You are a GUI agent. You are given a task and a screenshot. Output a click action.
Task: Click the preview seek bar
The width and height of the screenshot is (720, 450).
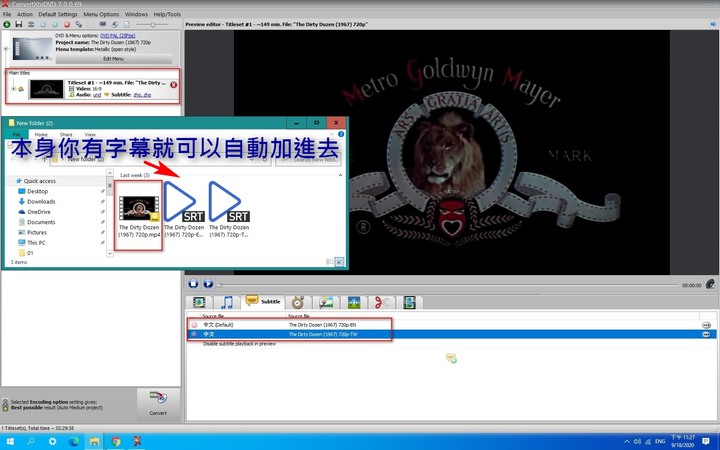tap(450, 285)
